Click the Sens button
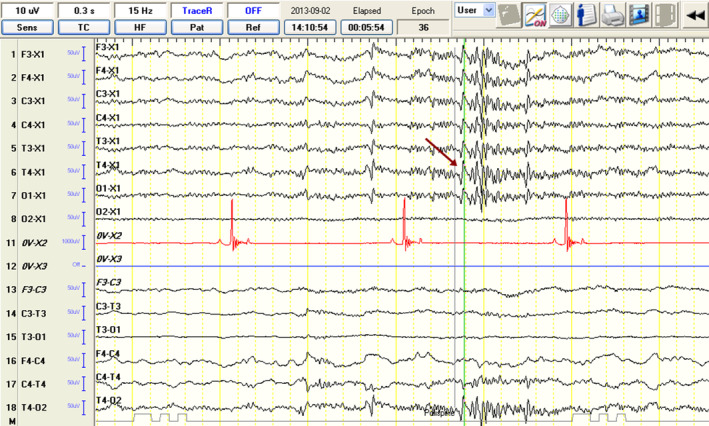Screen dimensions: 709x426 [27, 27]
